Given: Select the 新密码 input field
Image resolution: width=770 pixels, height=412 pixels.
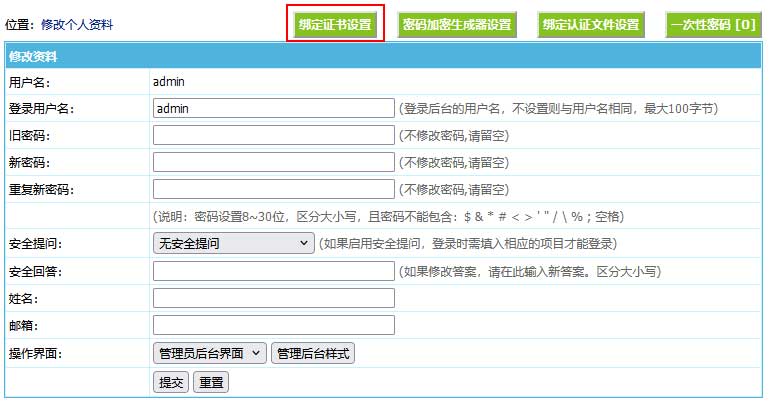Looking at the screenshot, I should pos(273,162).
